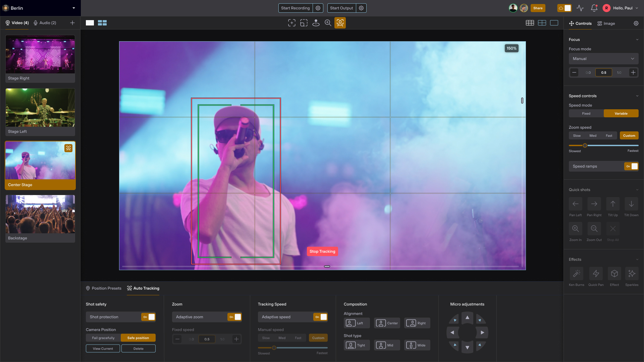Image resolution: width=644 pixels, height=362 pixels.
Task: Click the auto tracking icon in viewer toolbar
Action: (340, 23)
